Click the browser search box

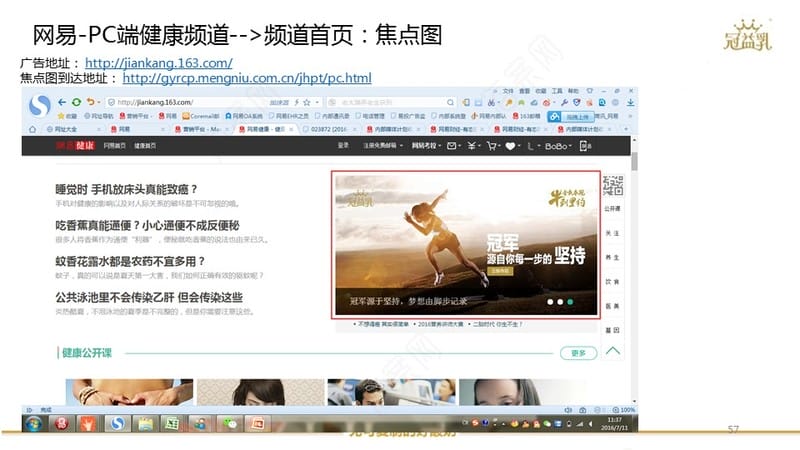click(x=390, y=102)
